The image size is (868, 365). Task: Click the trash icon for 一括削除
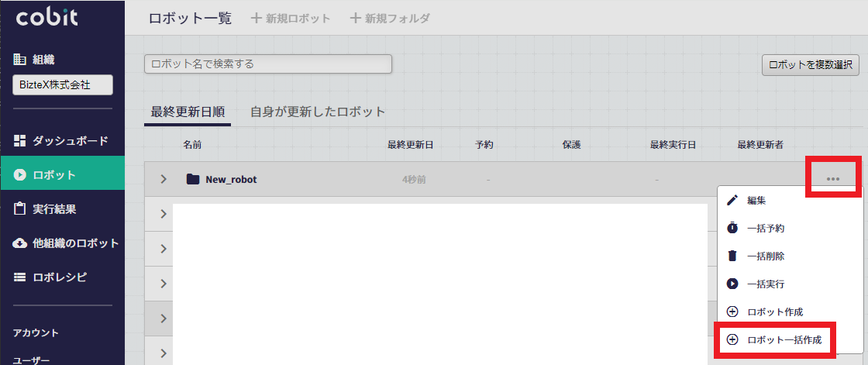[732, 256]
